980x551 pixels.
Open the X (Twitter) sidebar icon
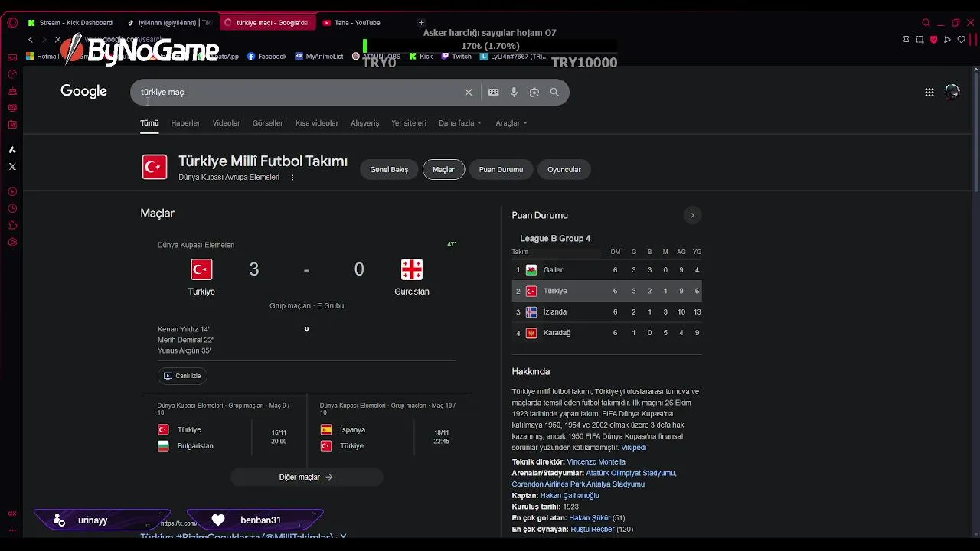[12, 166]
